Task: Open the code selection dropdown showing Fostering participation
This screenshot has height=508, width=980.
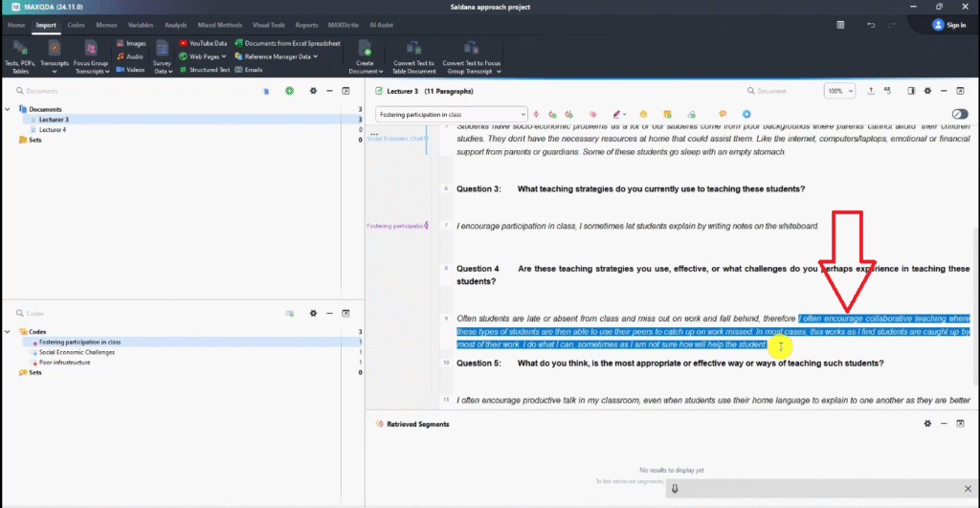Action: click(451, 115)
